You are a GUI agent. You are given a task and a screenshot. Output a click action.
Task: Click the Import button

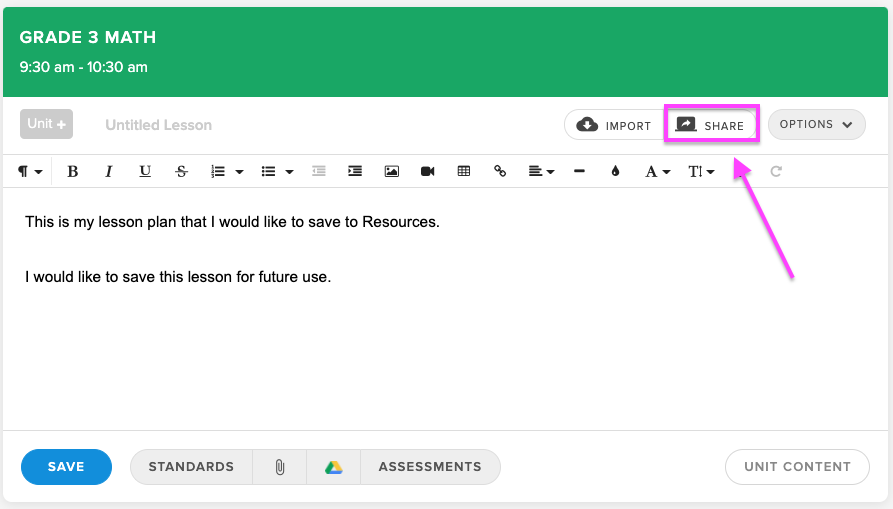point(613,125)
